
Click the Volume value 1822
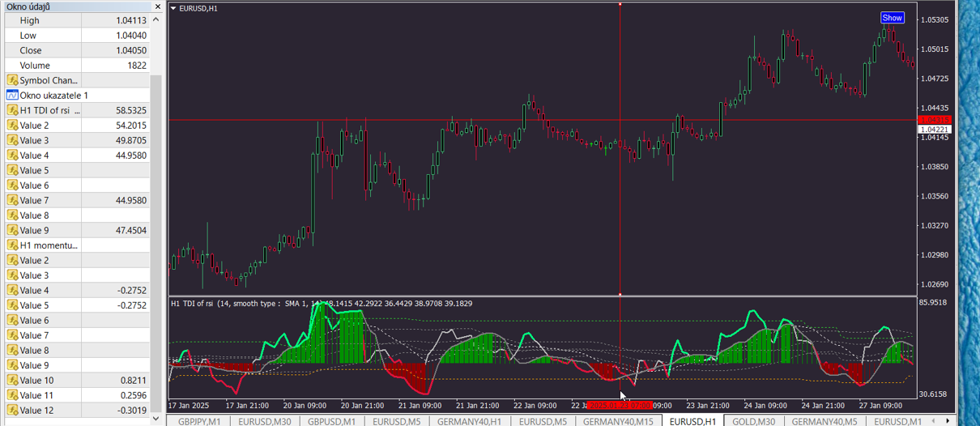point(137,66)
